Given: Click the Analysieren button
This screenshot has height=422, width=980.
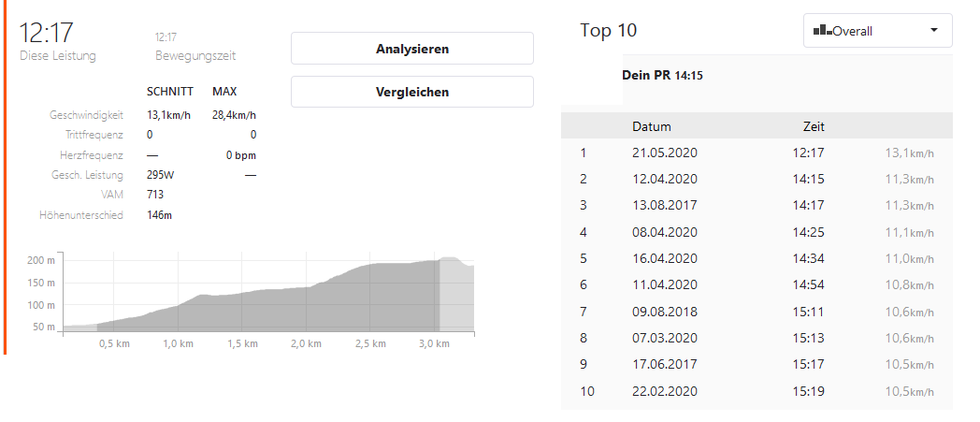Looking at the screenshot, I should [411, 49].
